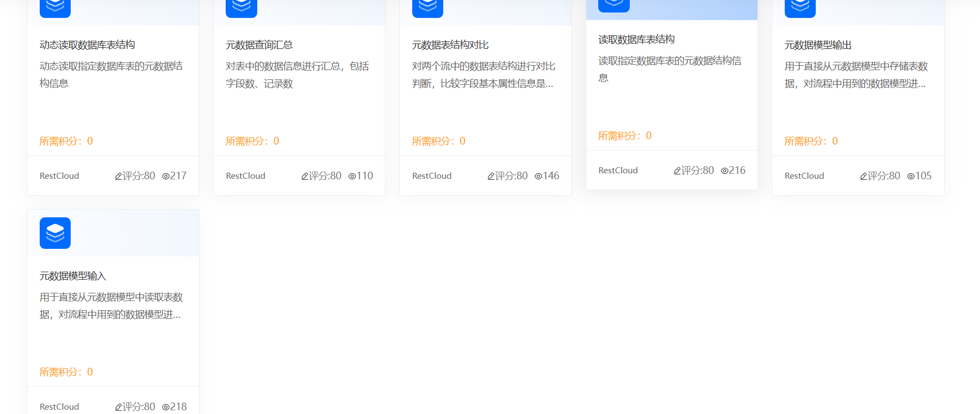This screenshot has width=980, height=414.
Task: Click the eye view icon beside 217
Action: (166, 176)
